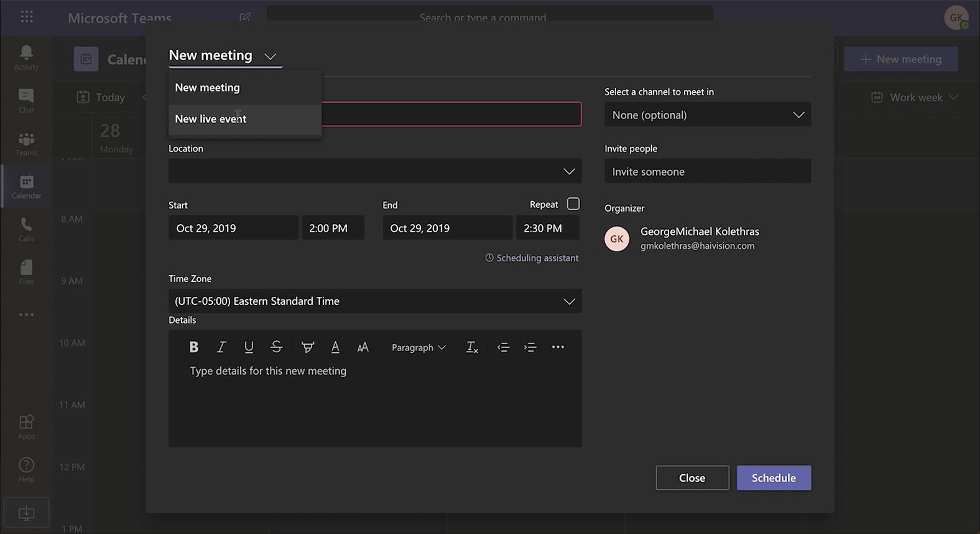Screen dimensions: 980x534
Task: Open text highlight color tool
Action: click(307, 347)
